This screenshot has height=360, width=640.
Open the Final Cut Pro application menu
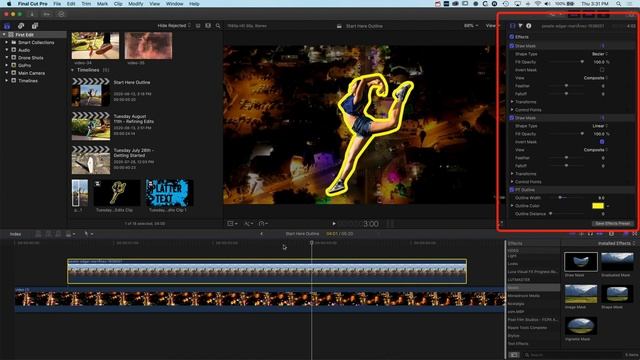pos(33,4)
